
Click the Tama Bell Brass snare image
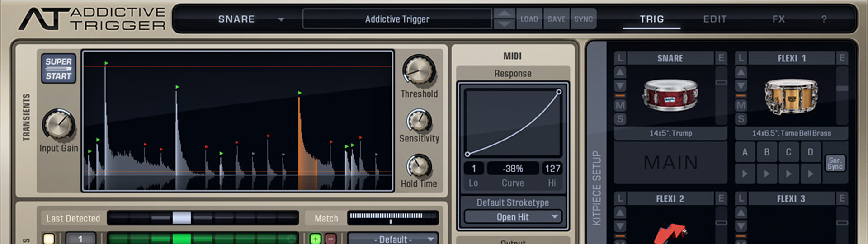(x=791, y=96)
